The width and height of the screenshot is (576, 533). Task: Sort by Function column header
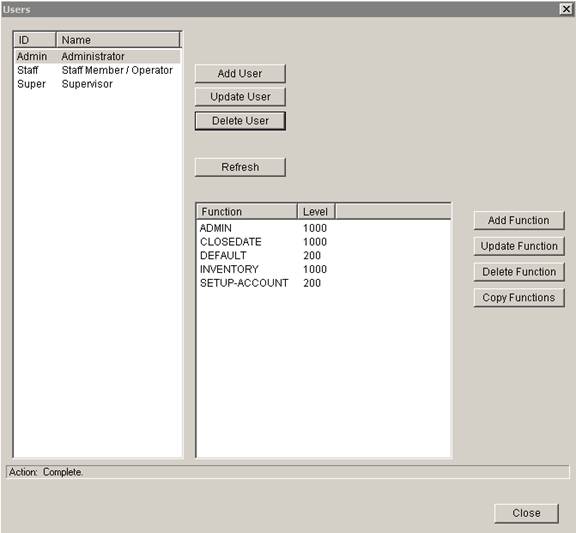coord(247,212)
